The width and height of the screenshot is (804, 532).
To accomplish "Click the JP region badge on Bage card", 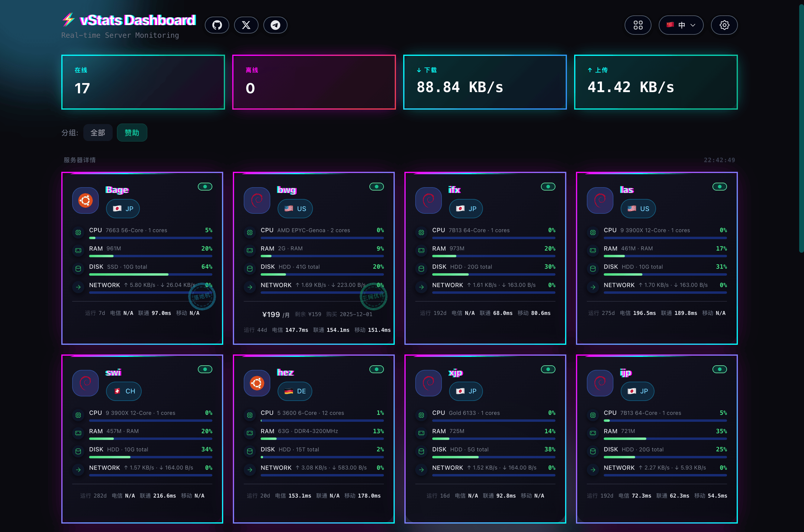I will (123, 209).
